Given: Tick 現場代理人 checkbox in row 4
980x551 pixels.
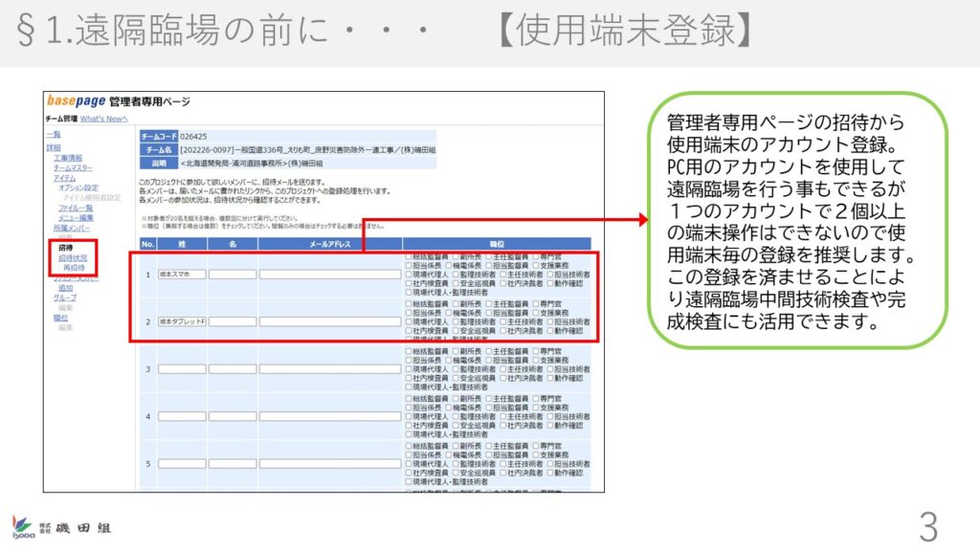Looking at the screenshot, I should tap(409, 417).
